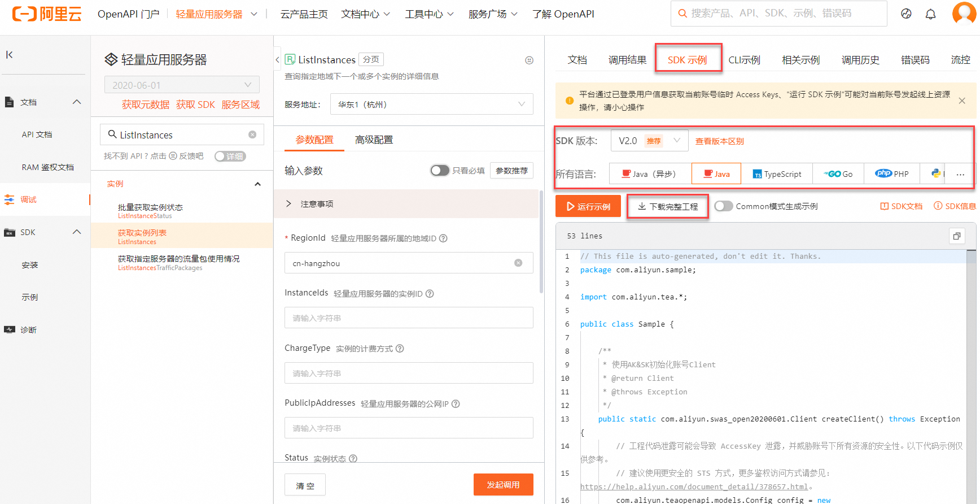
Task: Toggle the 详细 detail switch
Action: [x=230, y=157]
